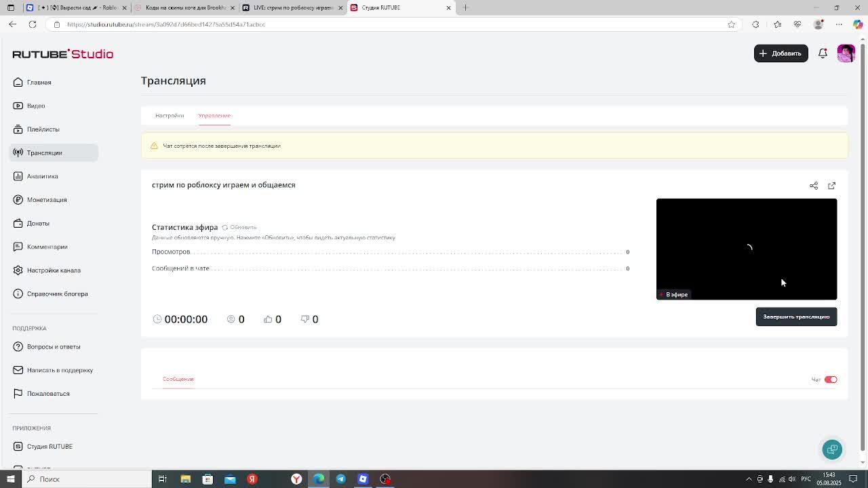The image size is (868, 488).
Task: Open the Главная home icon in sidebar
Action: click(18, 82)
